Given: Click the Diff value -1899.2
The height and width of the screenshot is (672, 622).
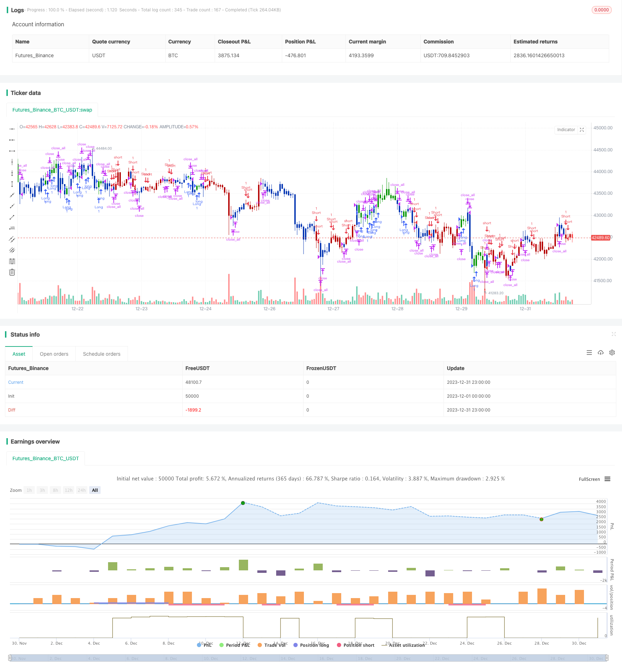Looking at the screenshot, I should [x=193, y=410].
